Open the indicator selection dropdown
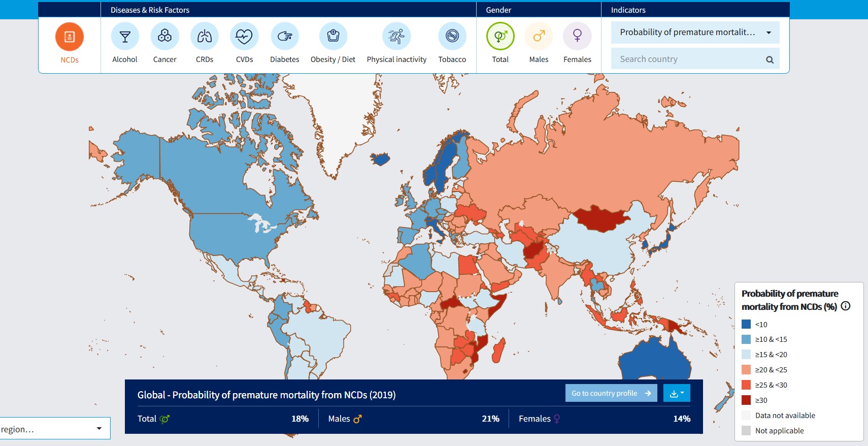Screen dimensions: 868x446 pos(695,33)
